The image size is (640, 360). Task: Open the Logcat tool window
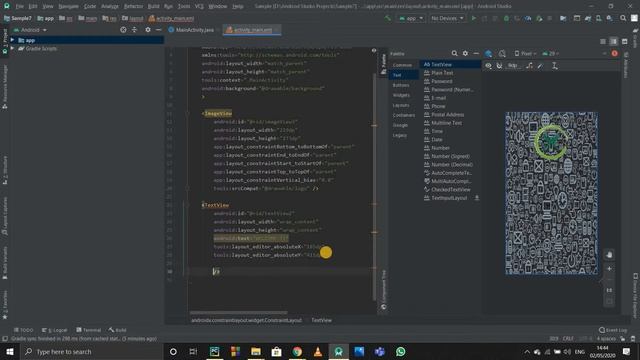coord(55,330)
